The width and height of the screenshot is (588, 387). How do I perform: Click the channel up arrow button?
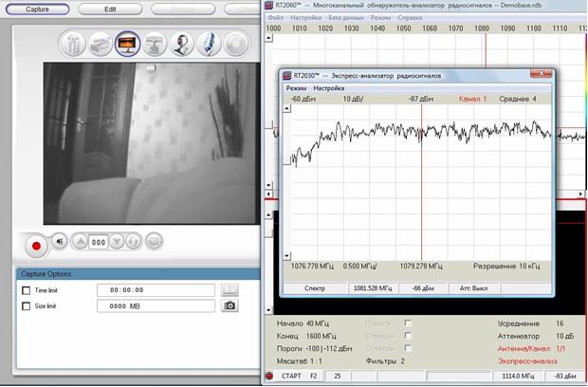point(80,242)
